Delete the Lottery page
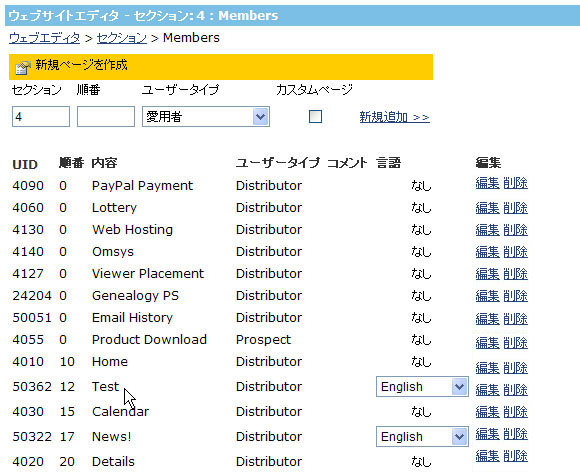This screenshot has height=472, width=580. [515, 208]
